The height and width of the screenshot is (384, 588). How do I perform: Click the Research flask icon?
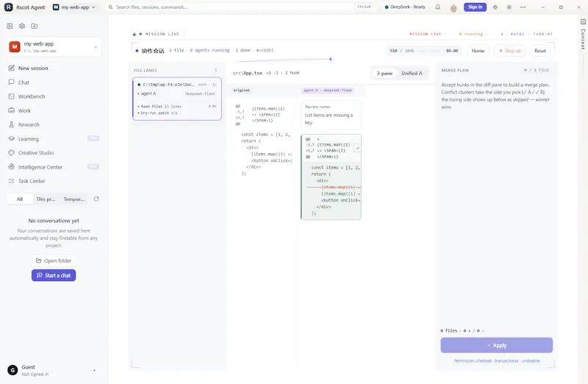[11, 124]
